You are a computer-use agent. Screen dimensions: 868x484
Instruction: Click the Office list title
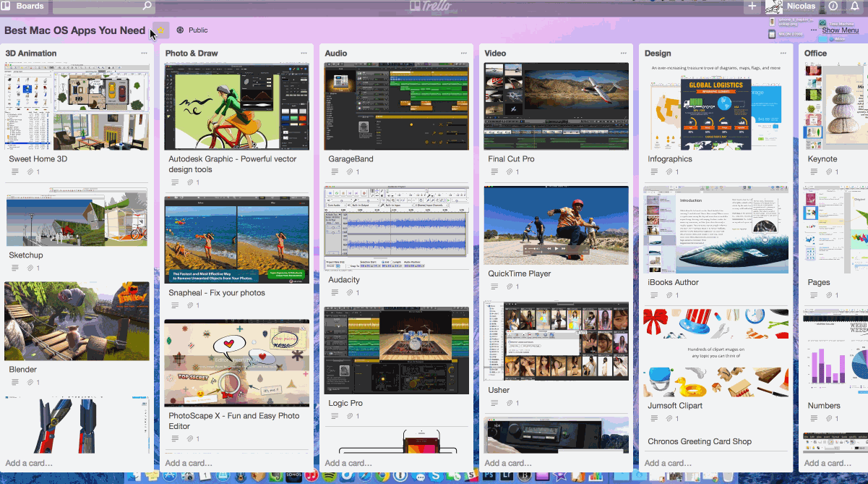[x=815, y=54]
